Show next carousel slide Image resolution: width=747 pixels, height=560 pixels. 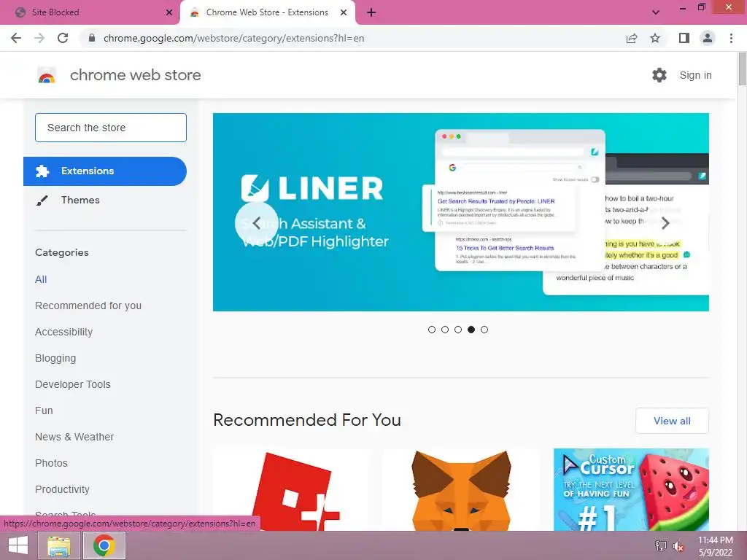[665, 223]
